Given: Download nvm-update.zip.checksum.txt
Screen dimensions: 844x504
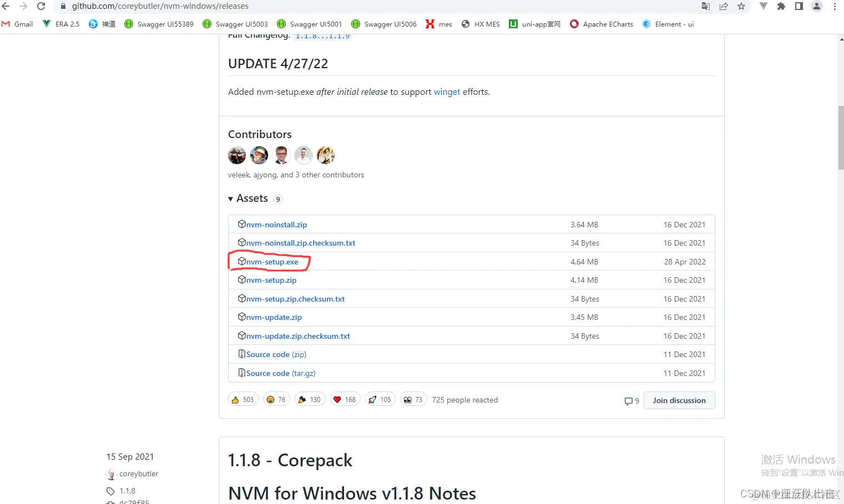Looking at the screenshot, I should pyautogui.click(x=298, y=336).
